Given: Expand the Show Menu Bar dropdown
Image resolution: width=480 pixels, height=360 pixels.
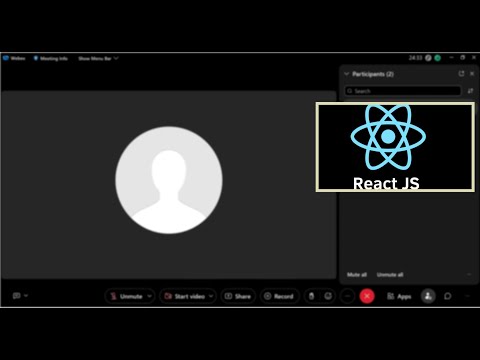Looking at the screenshot, I should (98, 58).
